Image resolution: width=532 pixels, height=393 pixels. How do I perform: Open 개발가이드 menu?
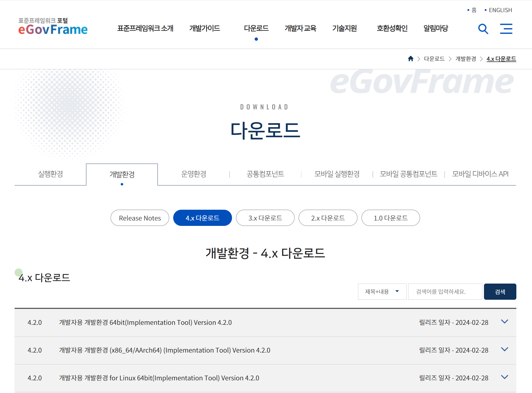pyautogui.click(x=205, y=28)
